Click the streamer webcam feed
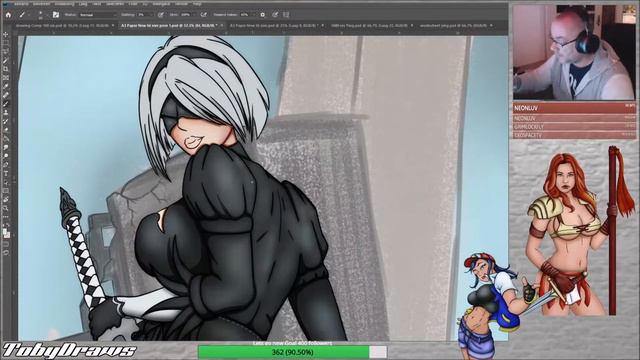The height and width of the screenshot is (360, 640). point(574,52)
